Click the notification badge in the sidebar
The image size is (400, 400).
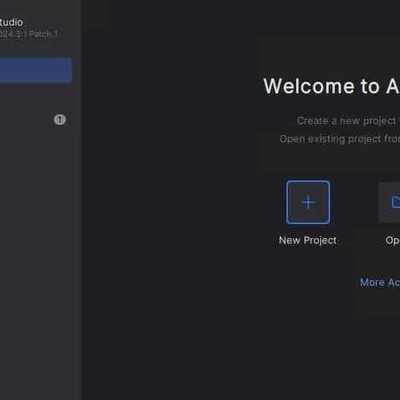coord(60,120)
